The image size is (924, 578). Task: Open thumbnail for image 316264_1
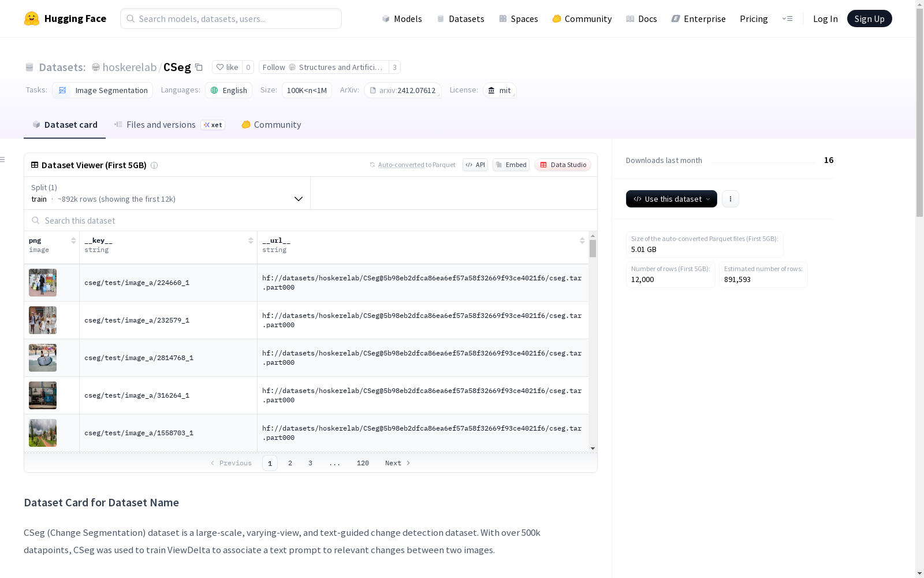pyautogui.click(x=43, y=395)
